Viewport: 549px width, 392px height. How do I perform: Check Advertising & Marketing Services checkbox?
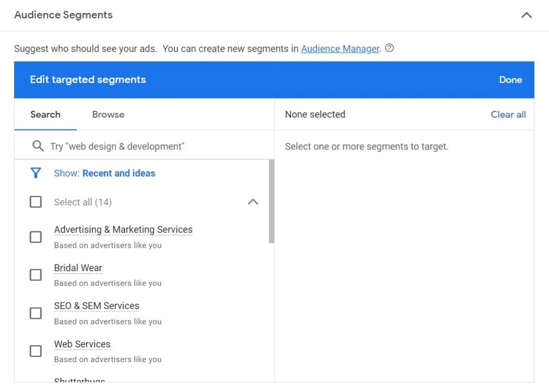[36, 237]
